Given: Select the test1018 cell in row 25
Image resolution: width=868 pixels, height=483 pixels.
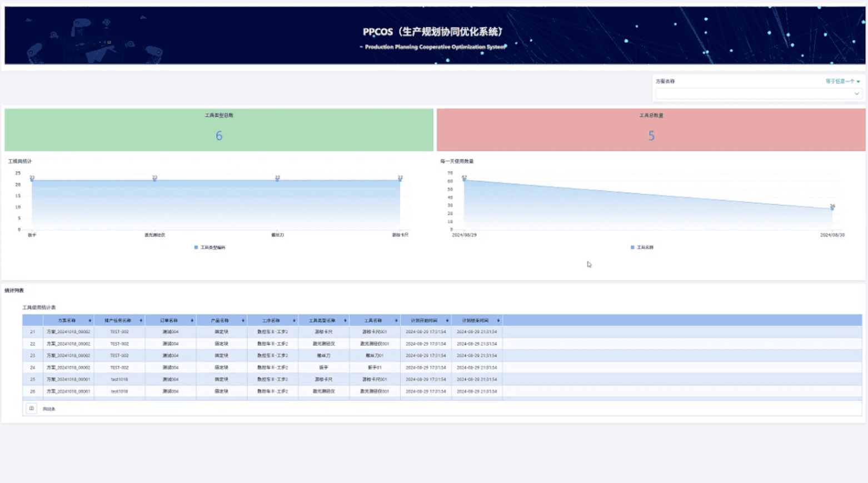Looking at the screenshot, I should click(x=119, y=380).
